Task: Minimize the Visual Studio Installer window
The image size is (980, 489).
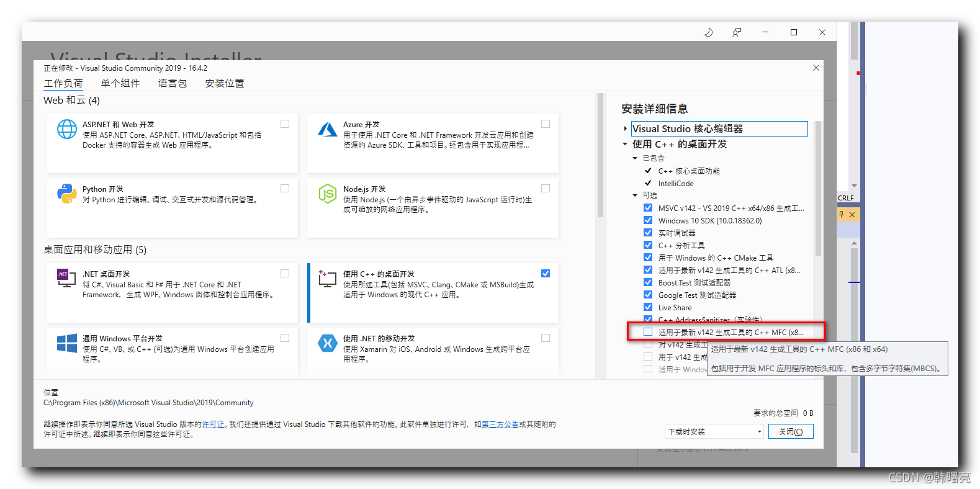Action: 765,32
